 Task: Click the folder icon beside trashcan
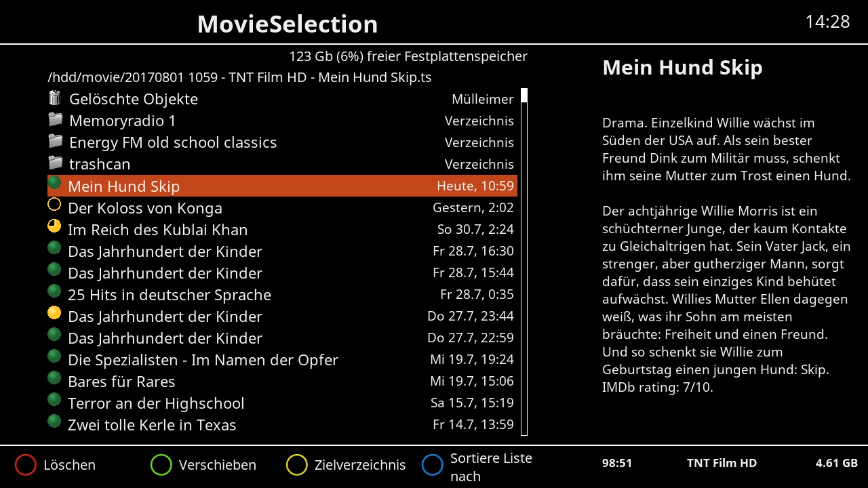[55, 163]
